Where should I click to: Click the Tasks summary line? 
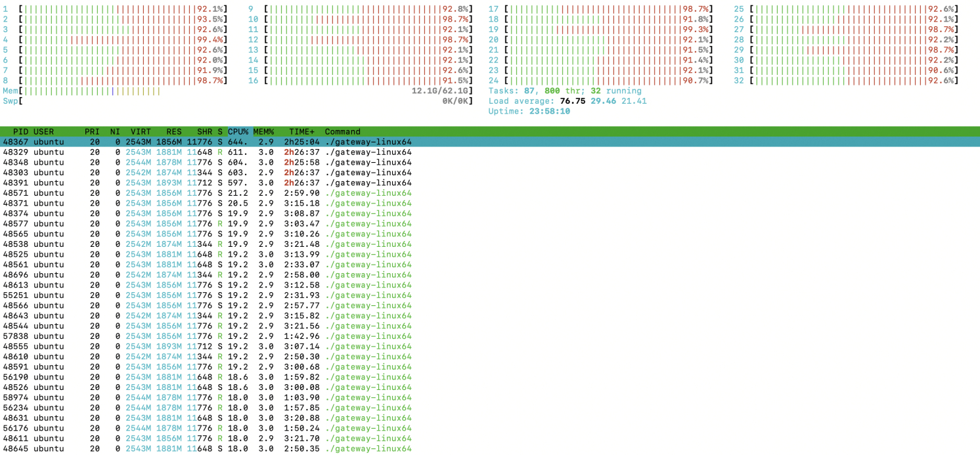(x=565, y=91)
